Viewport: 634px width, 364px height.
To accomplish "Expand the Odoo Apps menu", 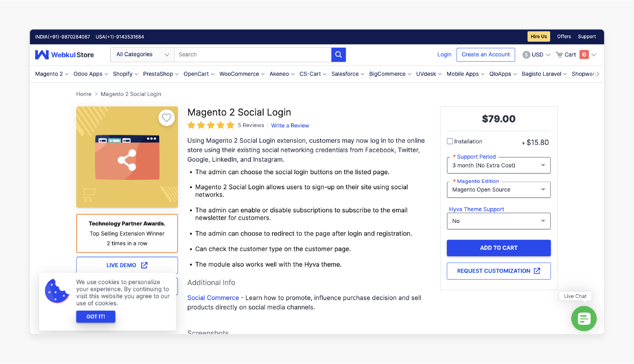I will [91, 74].
